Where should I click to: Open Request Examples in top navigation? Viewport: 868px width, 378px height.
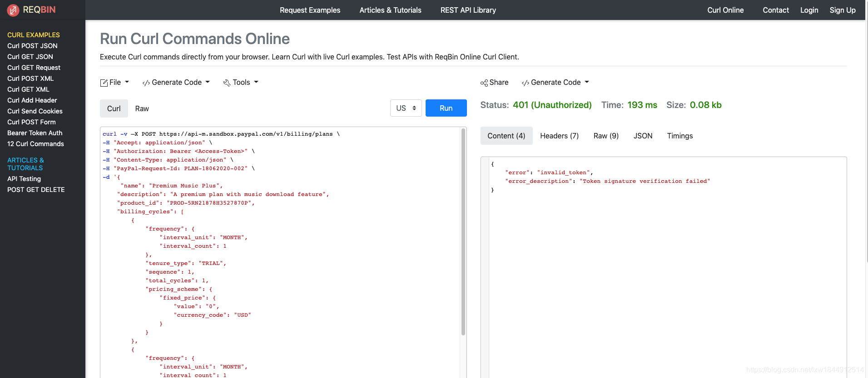(310, 10)
